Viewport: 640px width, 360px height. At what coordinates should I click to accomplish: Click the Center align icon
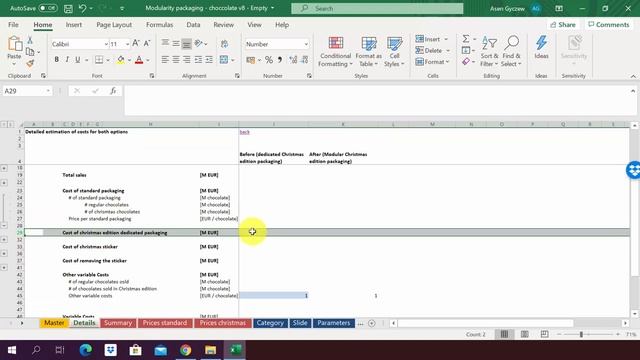176,60
